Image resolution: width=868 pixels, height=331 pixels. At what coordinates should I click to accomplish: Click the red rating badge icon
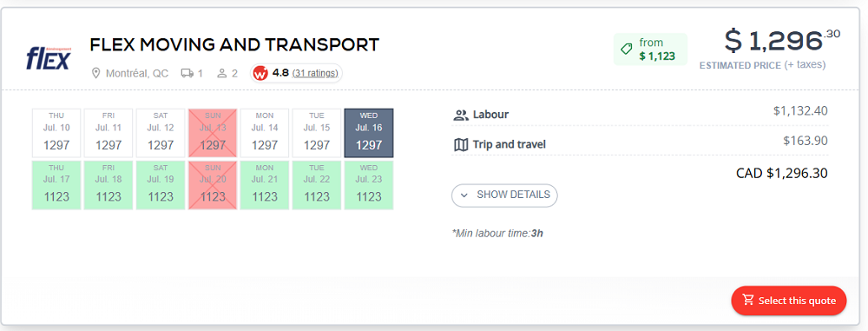coord(260,73)
